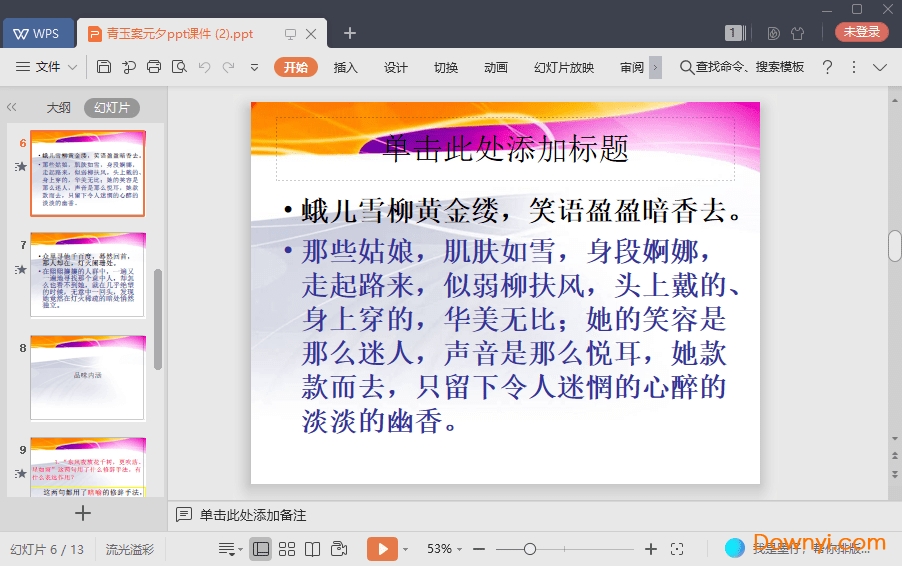Click the help question mark icon

click(827, 67)
